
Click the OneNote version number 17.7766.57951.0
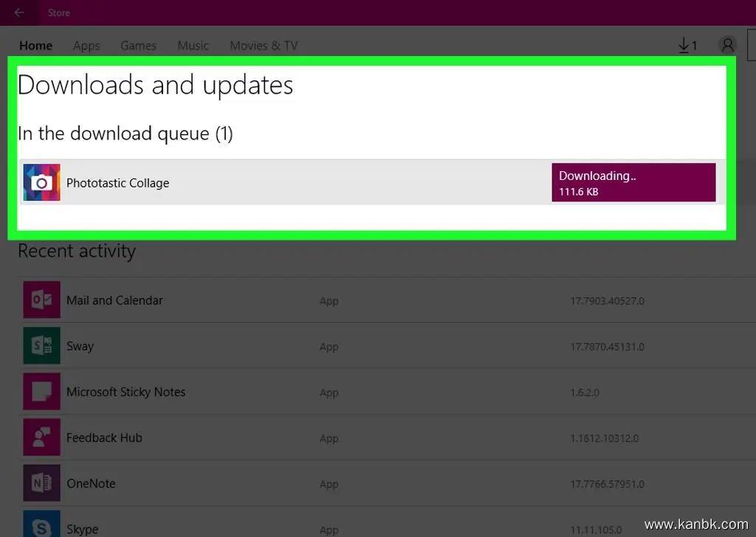point(607,484)
